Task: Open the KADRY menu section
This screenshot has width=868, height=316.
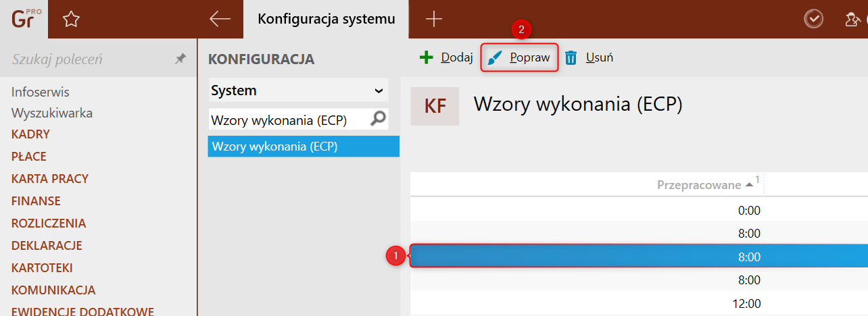Action: (x=30, y=134)
